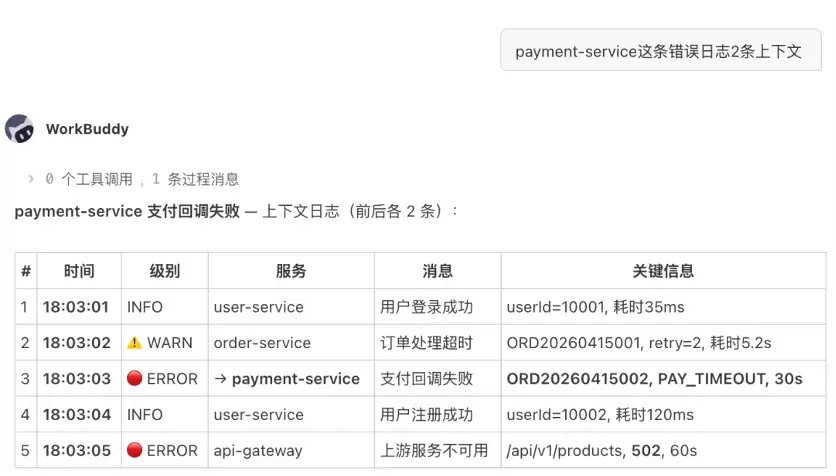Click red error dot in api-gateway row
The image size is (836, 476).
click(x=134, y=450)
